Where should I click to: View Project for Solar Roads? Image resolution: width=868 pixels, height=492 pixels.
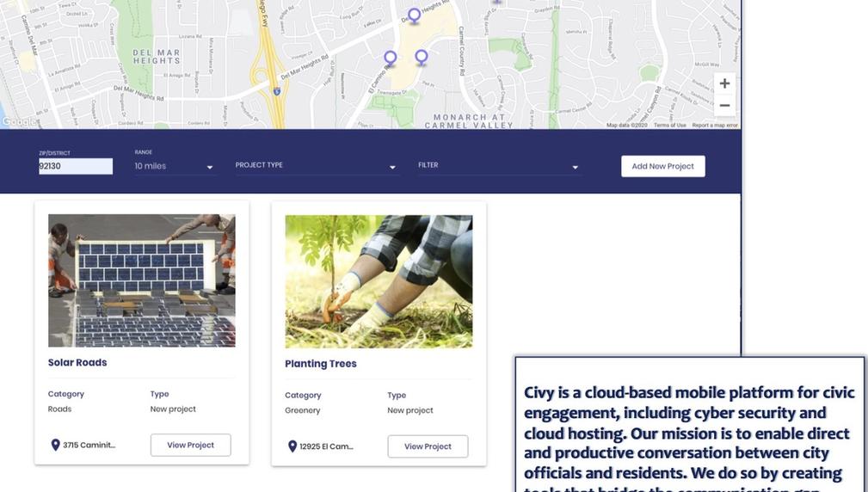point(190,445)
